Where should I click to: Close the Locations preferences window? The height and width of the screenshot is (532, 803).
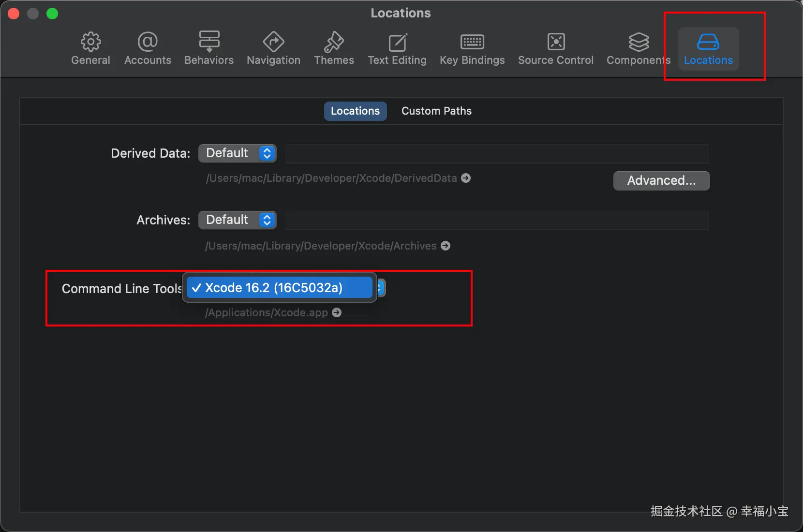tap(14, 14)
